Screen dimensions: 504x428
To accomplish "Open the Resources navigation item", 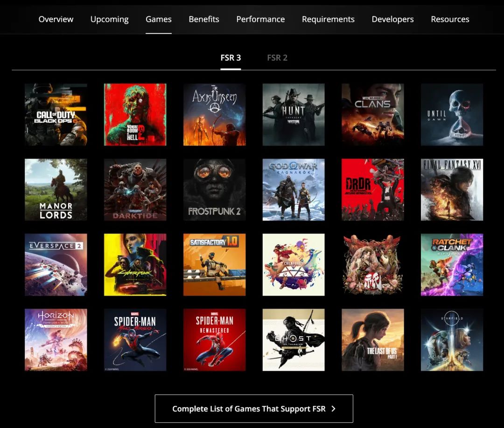I will click(450, 19).
